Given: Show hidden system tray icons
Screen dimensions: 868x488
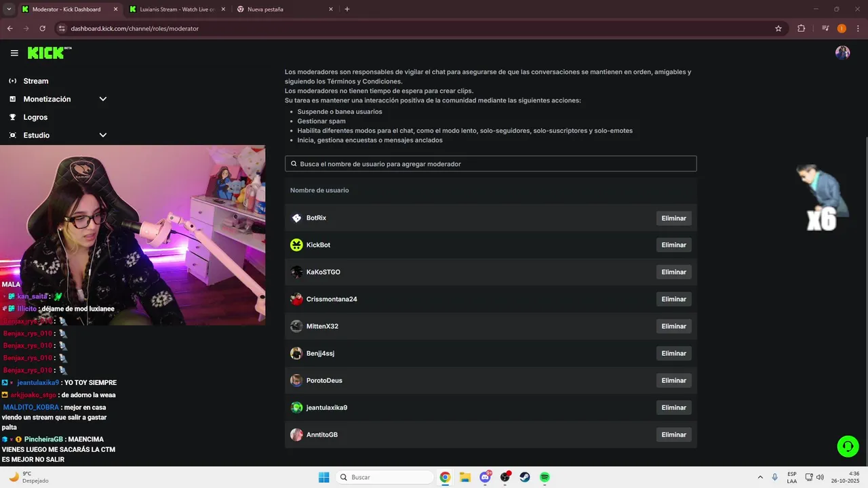Looking at the screenshot, I should pyautogui.click(x=759, y=477).
